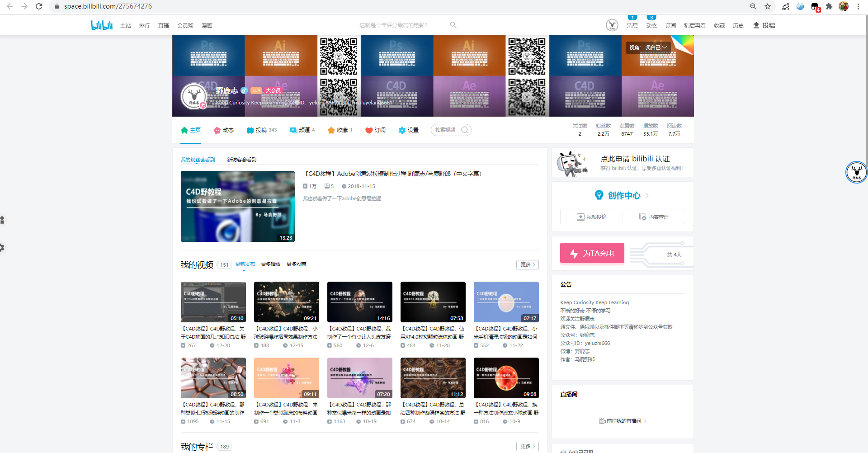Click the blue TV icon beside 投稿 343
The width and height of the screenshot is (868, 453).
(250, 130)
